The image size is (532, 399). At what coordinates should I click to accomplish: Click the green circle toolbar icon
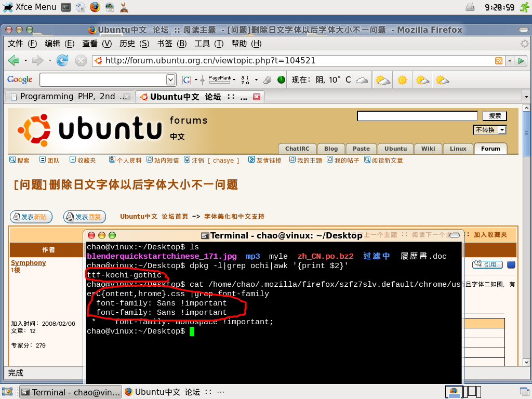point(281,79)
